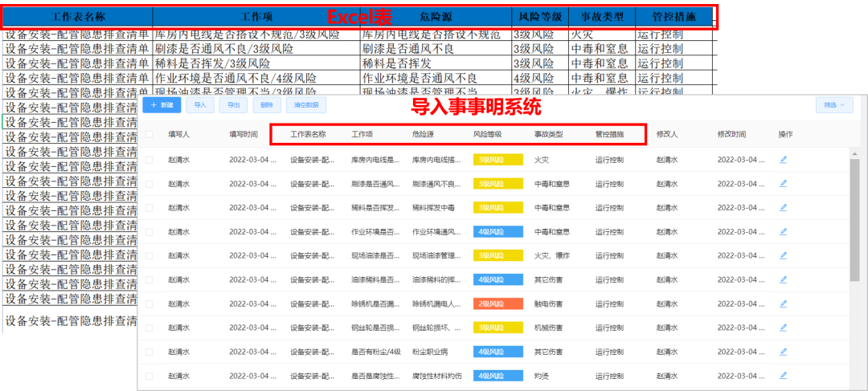Screen dimensions: 868x391
Task: Click edit pencil for 火灾、爆炸 row
Action: pyautogui.click(x=783, y=256)
